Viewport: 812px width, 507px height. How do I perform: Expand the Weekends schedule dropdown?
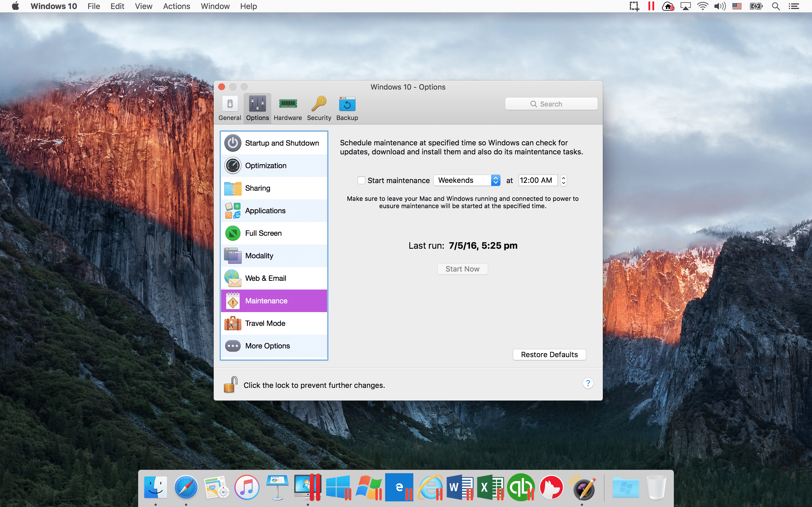(467, 180)
